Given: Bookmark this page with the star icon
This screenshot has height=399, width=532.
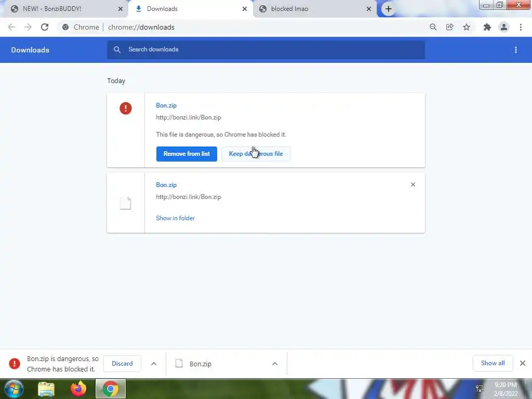Looking at the screenshot, I should click(x=467, y=27).
